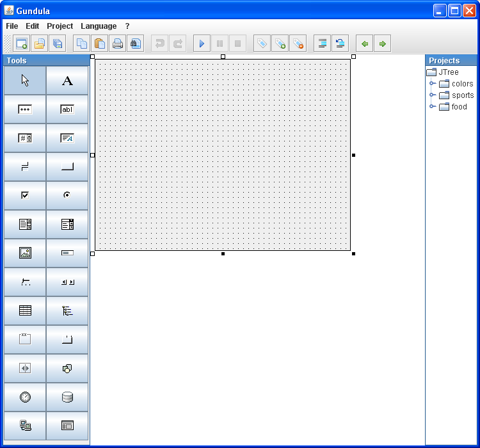This screenshot has height=448, width=480.
Task: Open a project with the folder icon
Action: pyautogui.click(x=40, y=44)
